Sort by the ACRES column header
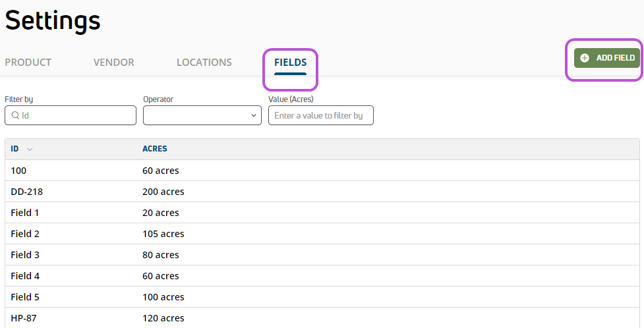 [155, 149]
